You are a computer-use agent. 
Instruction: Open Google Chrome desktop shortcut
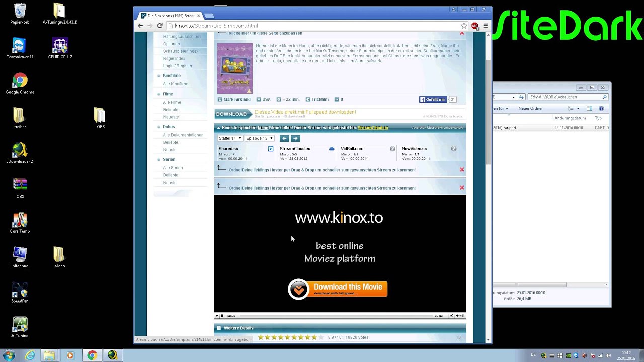coord(20,84)
